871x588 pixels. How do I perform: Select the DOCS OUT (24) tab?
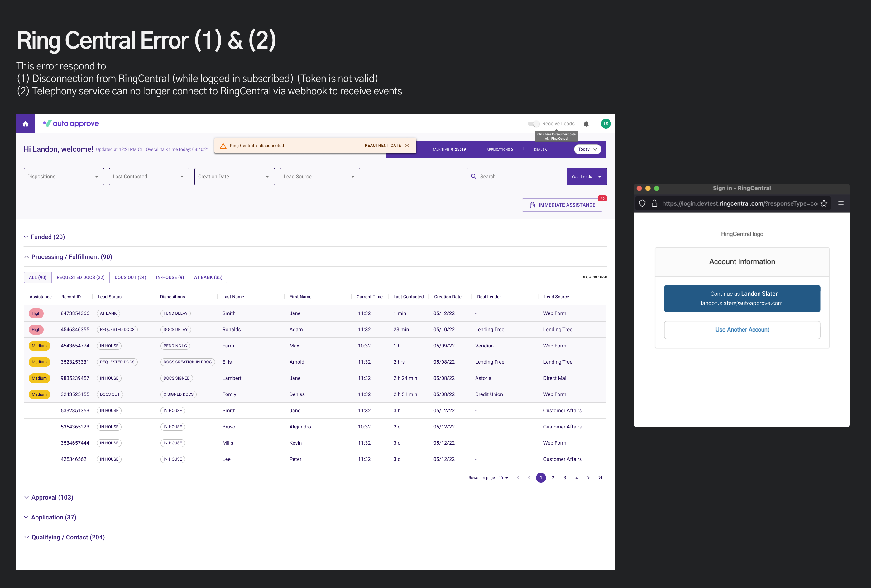[131, 277]
